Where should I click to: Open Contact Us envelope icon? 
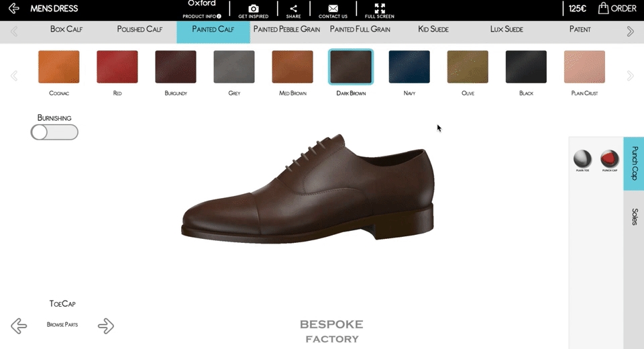333,9
